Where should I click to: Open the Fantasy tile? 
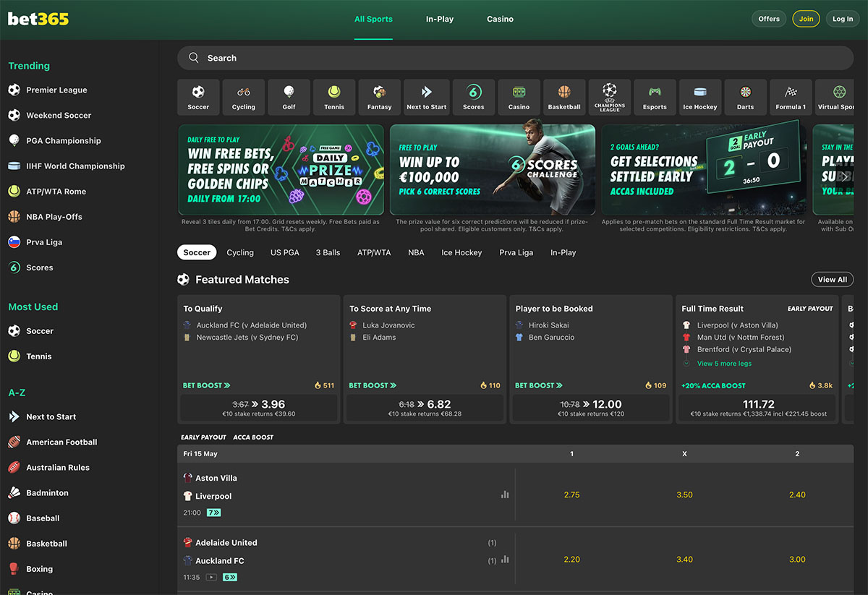(379, 98)
